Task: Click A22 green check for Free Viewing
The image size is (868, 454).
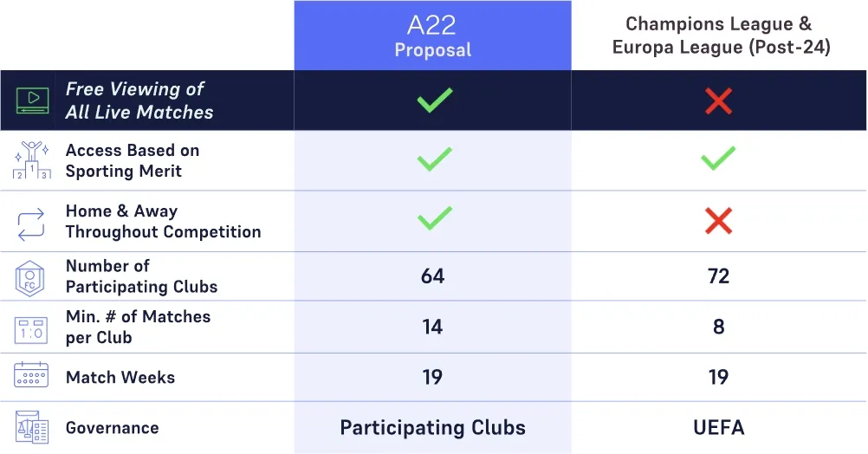Action: (434, 100)
